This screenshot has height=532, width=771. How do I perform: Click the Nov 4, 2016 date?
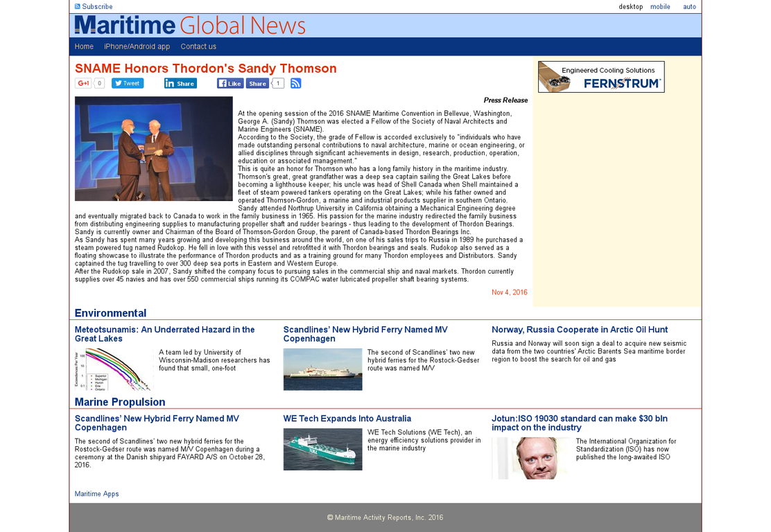point(510,292)
